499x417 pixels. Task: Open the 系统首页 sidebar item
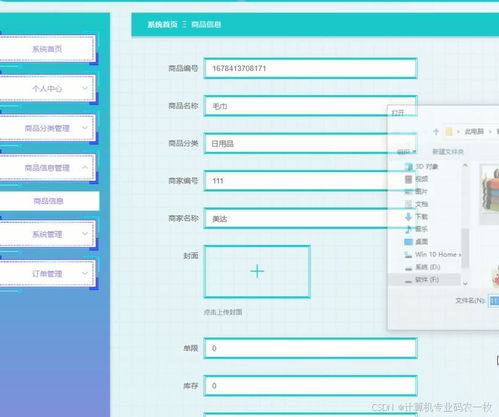click(x=47, y=49)
